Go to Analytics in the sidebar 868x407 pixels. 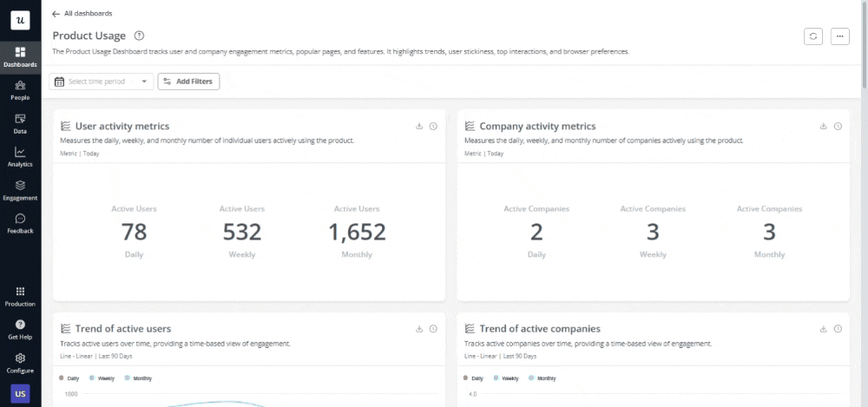(20, 156)
